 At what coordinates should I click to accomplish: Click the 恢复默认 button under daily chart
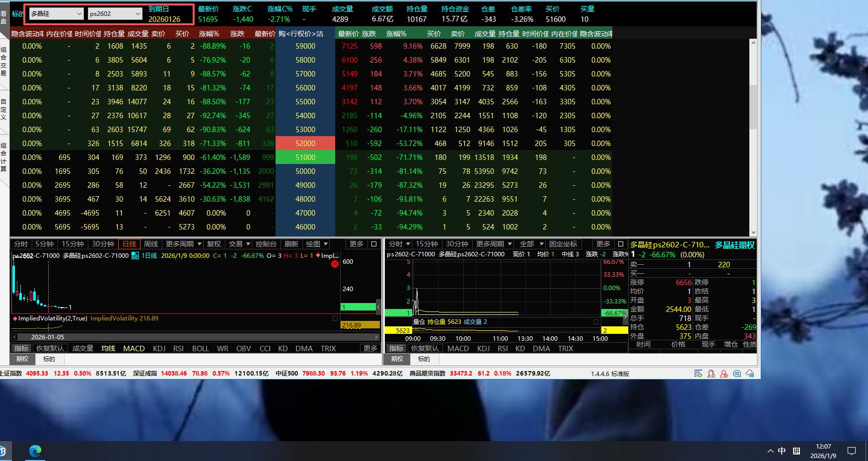tap(50, 348)
